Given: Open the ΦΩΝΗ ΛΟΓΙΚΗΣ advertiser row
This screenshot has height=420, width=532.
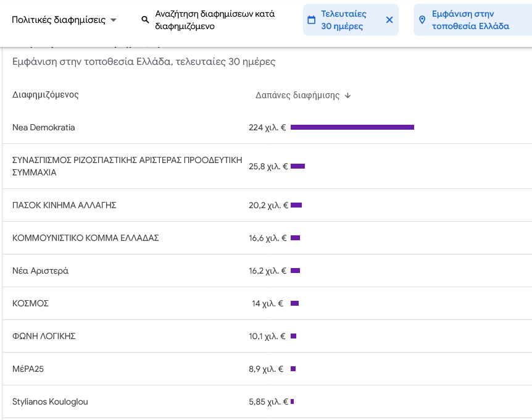Looking at the screenshot, I should tap(267, 336).
